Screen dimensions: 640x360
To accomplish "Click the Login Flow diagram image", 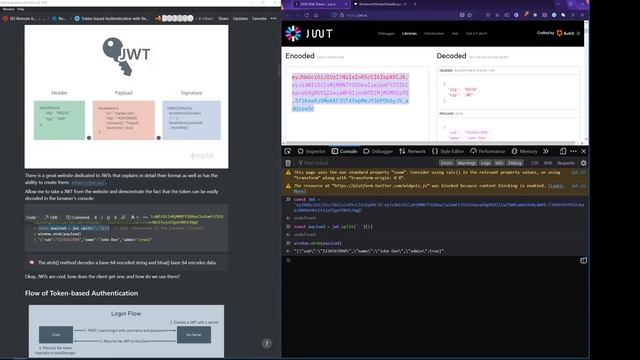I will [x=126, y=331].
